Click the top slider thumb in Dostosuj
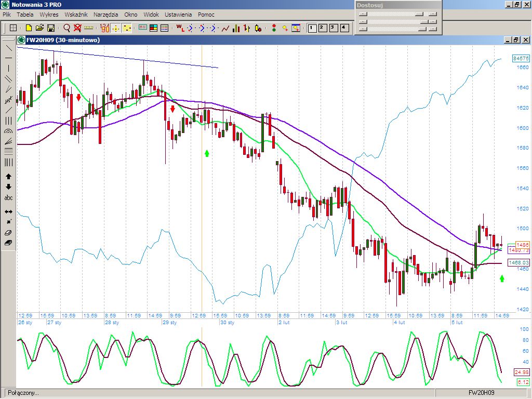 tap(419, 14)
